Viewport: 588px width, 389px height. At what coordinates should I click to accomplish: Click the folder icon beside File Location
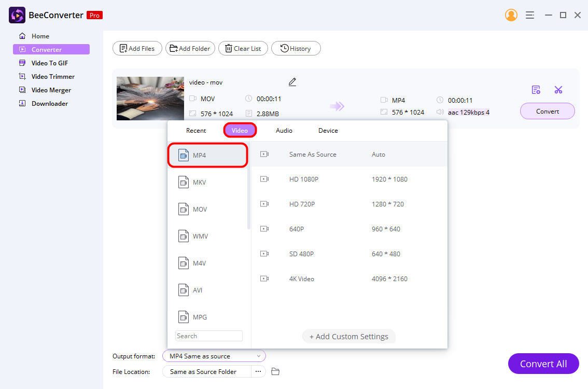click(x=275, y=371)
